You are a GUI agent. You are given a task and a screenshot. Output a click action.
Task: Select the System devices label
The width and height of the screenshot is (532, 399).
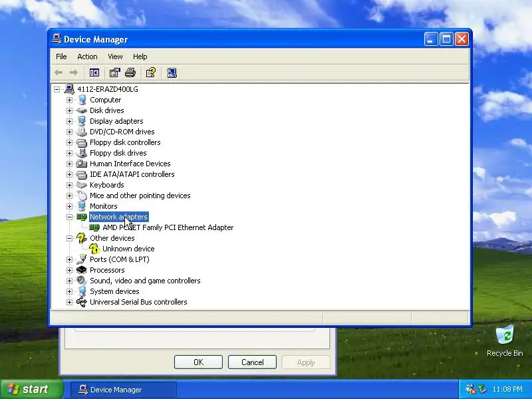tap(114, 291)
